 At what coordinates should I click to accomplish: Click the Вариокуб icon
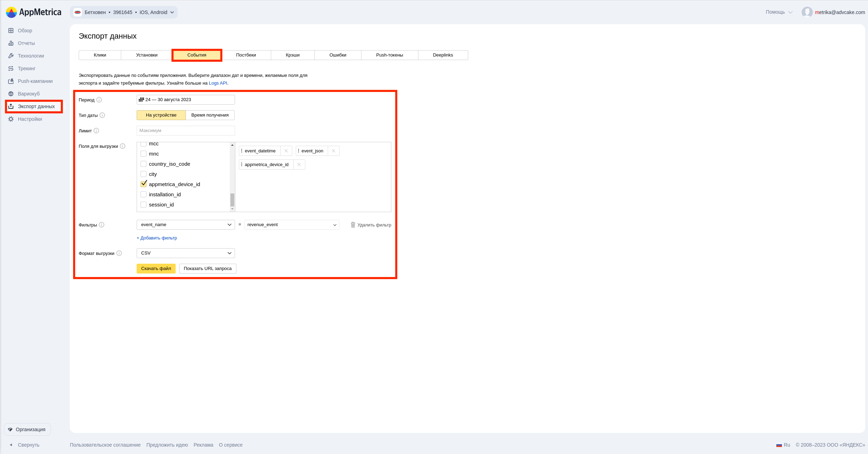coord(11,94)
